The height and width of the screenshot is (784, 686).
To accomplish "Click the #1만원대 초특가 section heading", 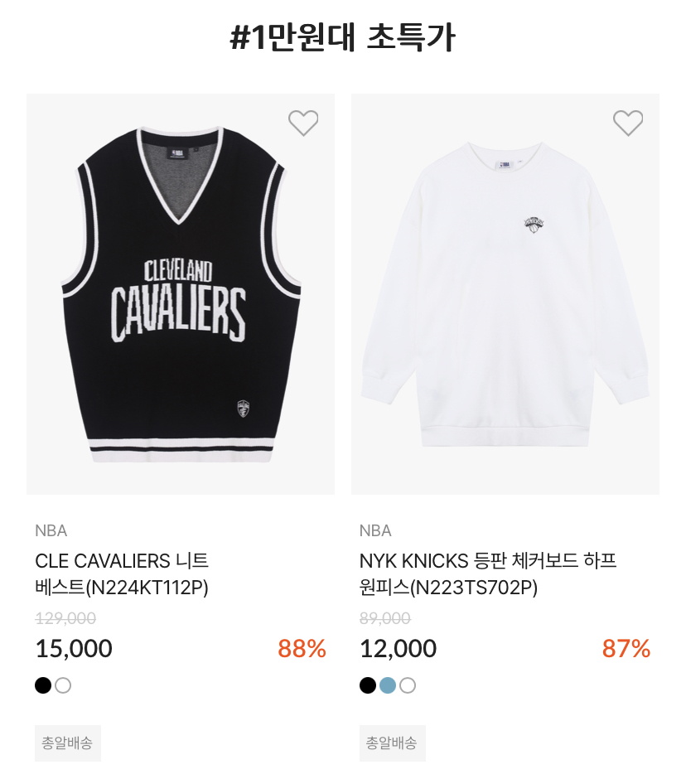I will point(343,39).
